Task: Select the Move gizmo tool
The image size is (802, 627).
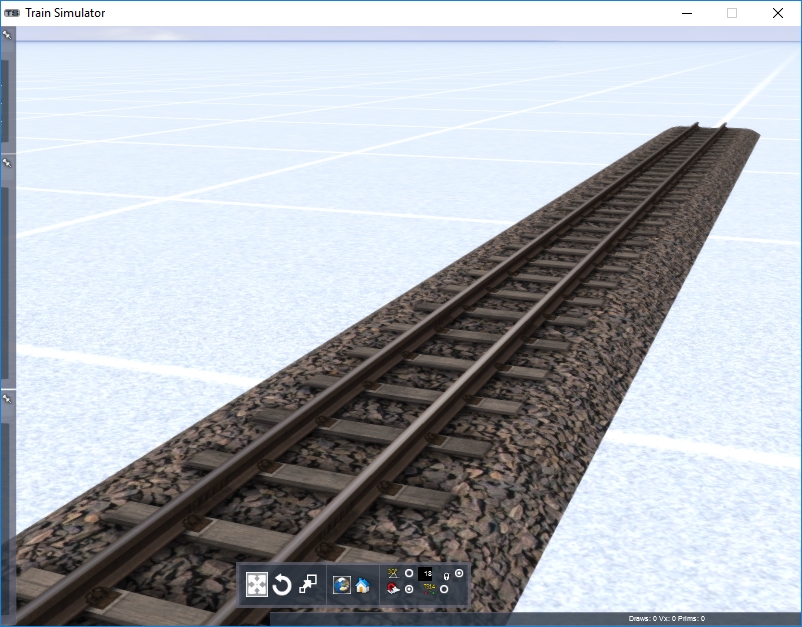Action: [257, 585]
